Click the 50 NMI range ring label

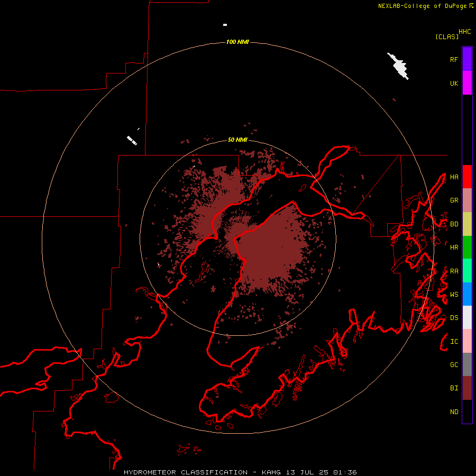tap(237, 140)
